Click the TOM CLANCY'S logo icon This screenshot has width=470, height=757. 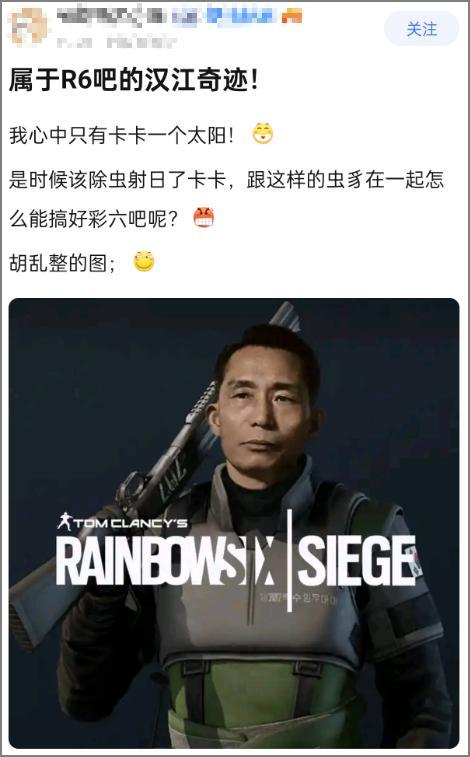tap(64, 522)
